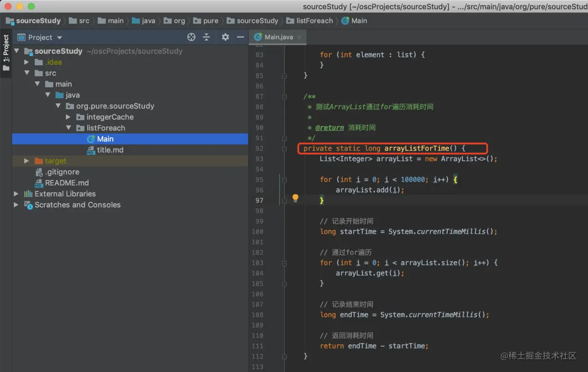588x372 pixels.
Task: Click org in the breadcrumb bar
Action: 175,21
